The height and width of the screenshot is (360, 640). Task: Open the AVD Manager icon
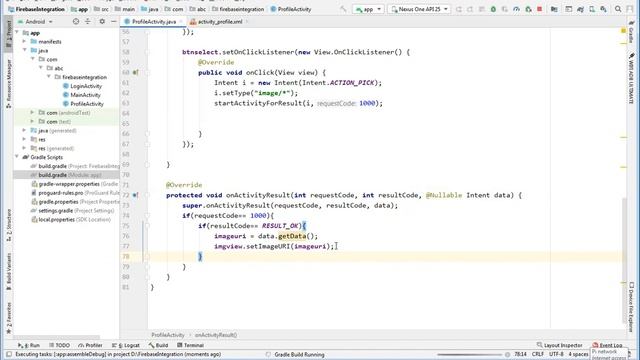(x=592, y=9)
